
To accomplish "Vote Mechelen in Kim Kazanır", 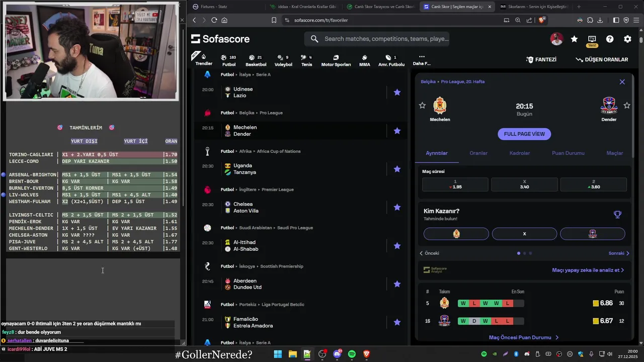I will (x=456, y=234).
